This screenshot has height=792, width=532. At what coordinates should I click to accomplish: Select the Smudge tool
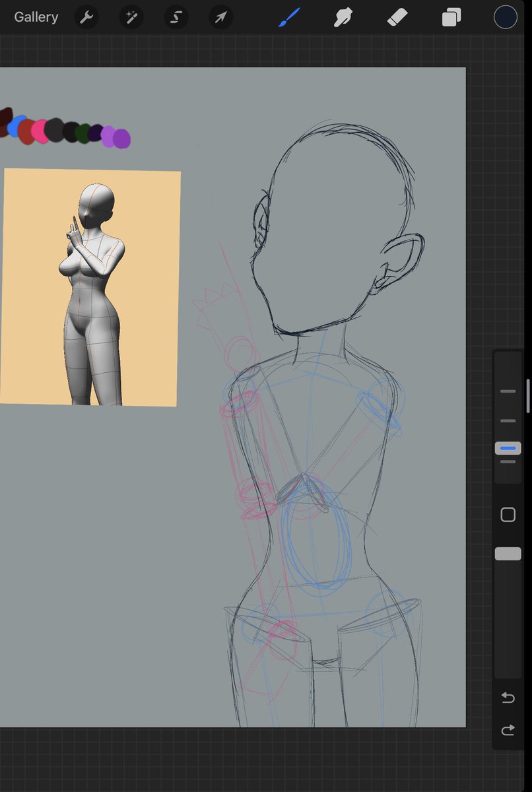[343, 17]
